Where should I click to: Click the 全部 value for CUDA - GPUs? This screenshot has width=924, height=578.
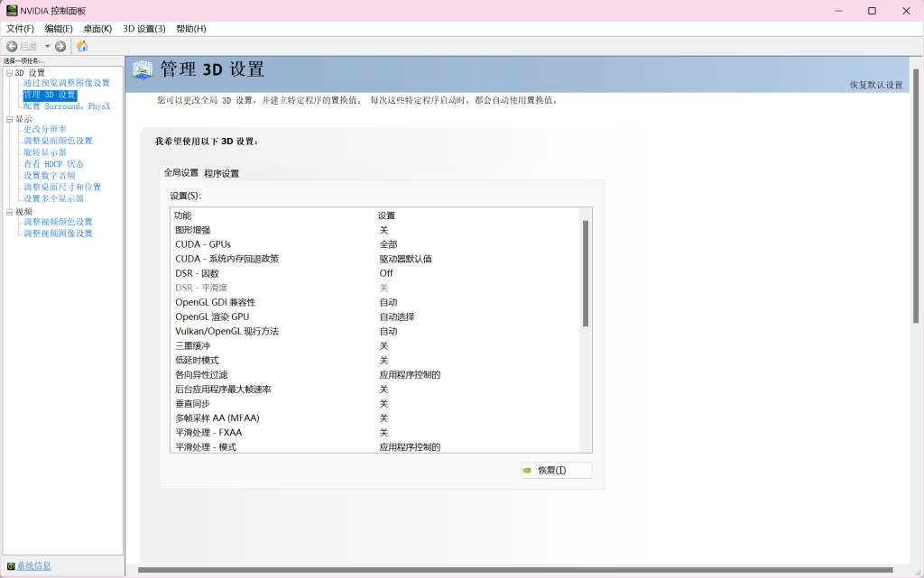(x=388, y=244)
